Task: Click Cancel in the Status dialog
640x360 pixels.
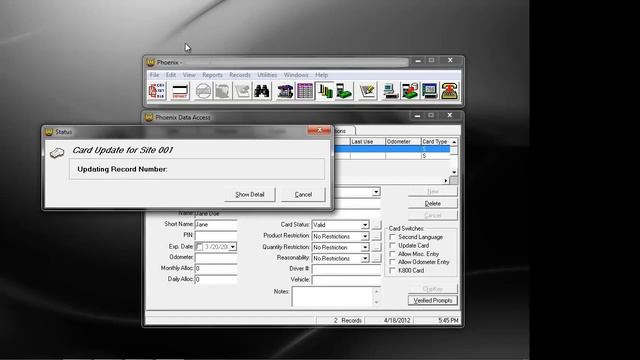Action: coord(303,195)
